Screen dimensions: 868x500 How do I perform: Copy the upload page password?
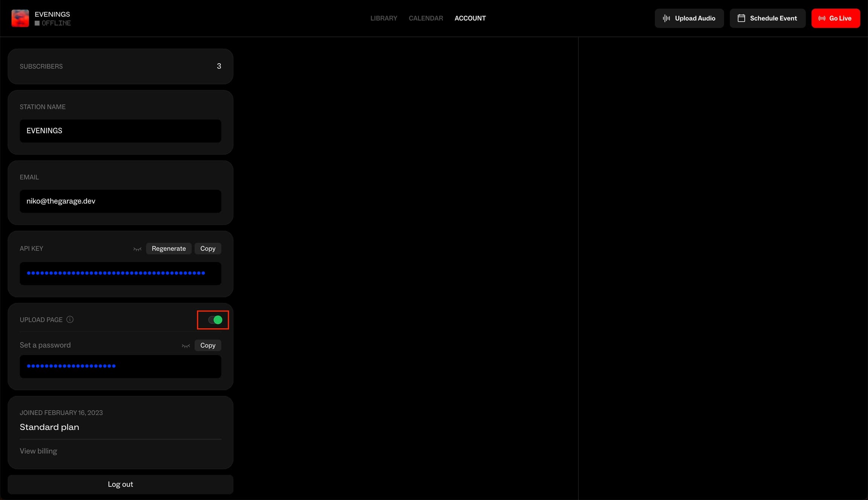(208, 345)
